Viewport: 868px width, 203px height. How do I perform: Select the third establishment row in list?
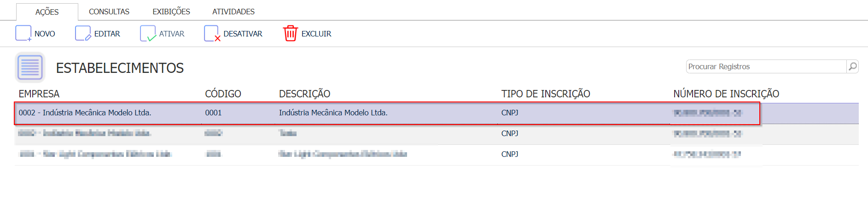(437, 155)
